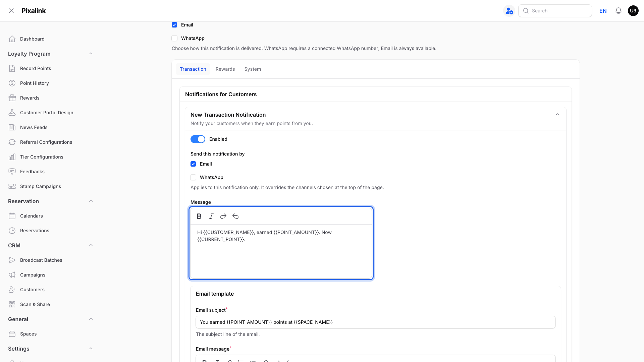This screenshot has height=362, width=644.
Task: Collapse the Settings sidebar section
Action: tap(91, 349)
